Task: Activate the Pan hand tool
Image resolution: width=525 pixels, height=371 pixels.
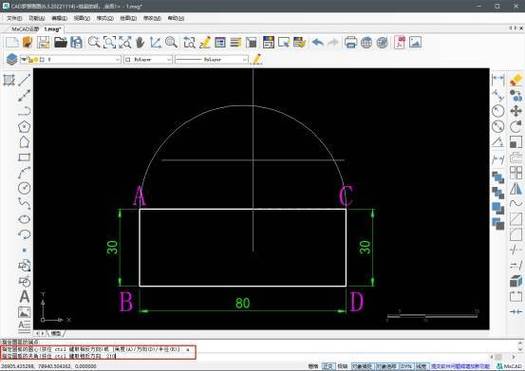Action: [140, 43]
